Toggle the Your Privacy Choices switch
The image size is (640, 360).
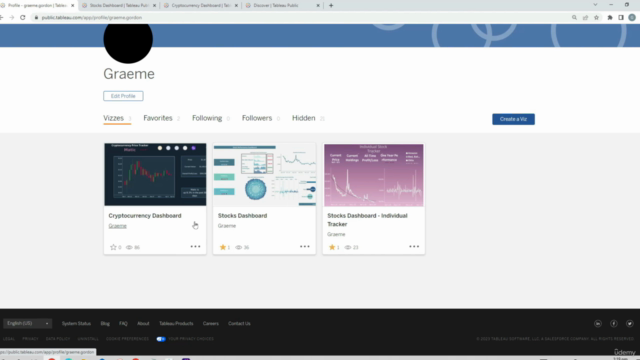(161, 339)
